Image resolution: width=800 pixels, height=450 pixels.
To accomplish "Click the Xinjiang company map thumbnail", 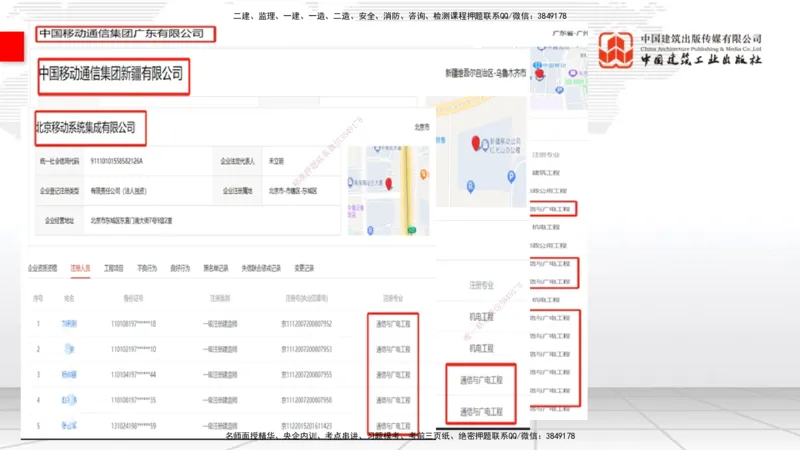I will tap(481, 152).
